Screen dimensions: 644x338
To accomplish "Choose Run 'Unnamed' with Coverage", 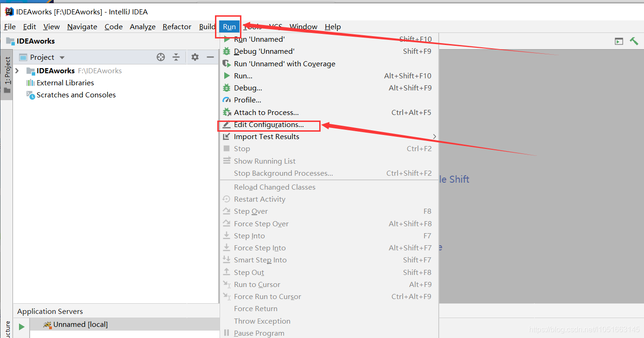I will click(x=329, y=64).
